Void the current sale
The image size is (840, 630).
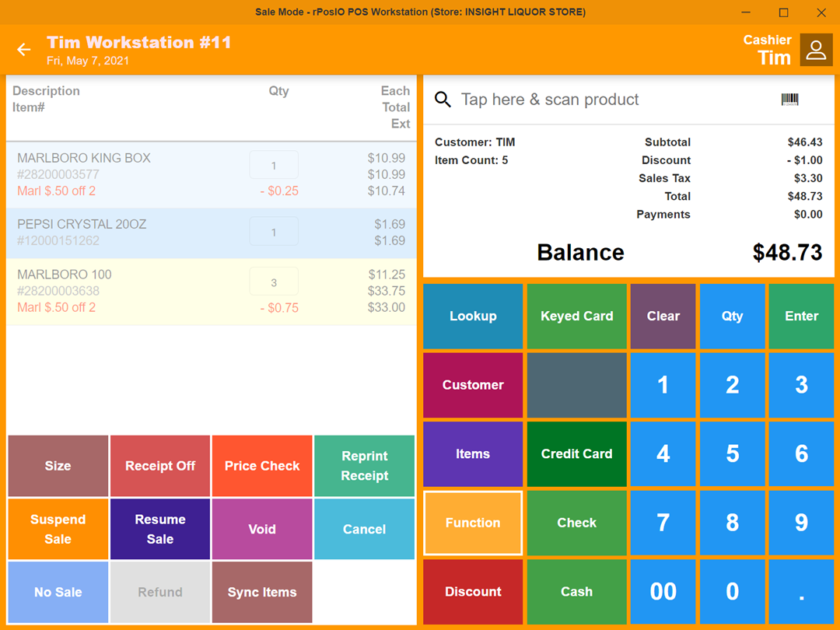[262, 529]
